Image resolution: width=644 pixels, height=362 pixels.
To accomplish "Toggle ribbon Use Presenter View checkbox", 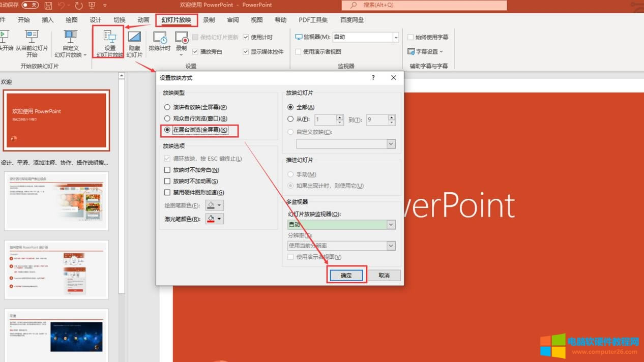I will pos(298,51).
